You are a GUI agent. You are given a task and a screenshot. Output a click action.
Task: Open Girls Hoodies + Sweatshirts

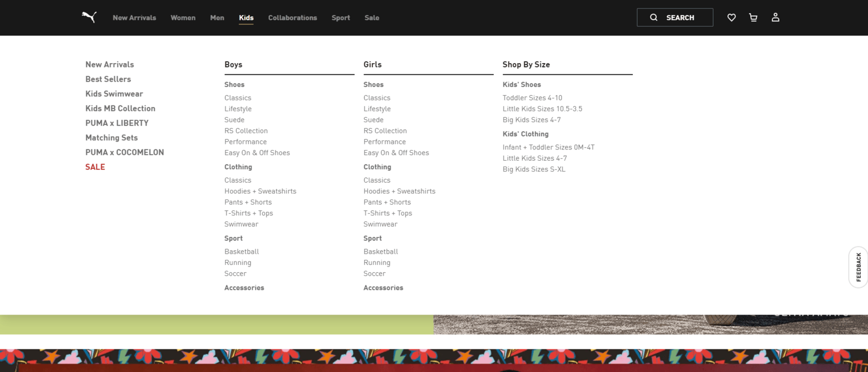(x=399, y=191)
